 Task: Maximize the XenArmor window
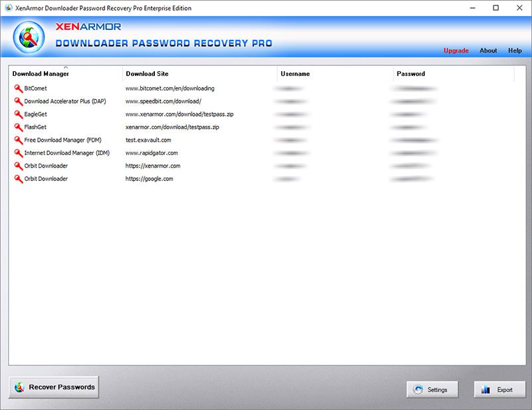pyautogui.click(x=495, y=8)
